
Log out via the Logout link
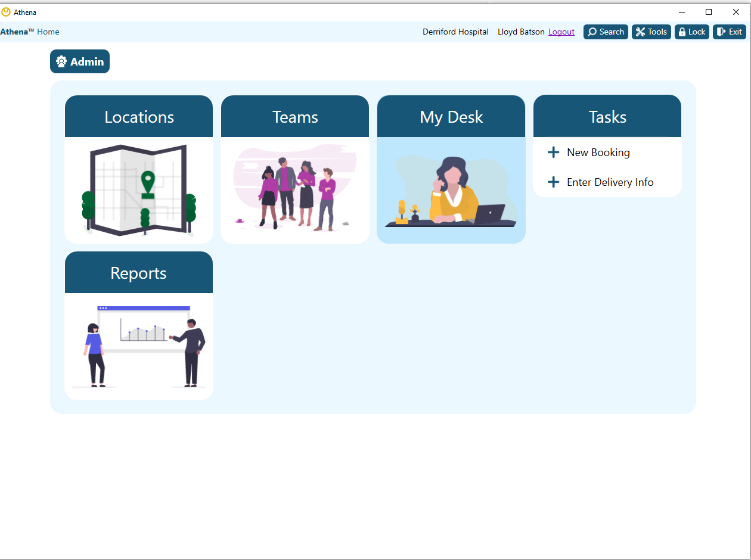tap(561, 32)
